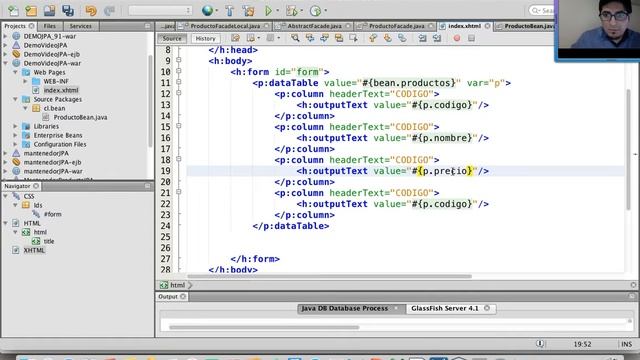Click the Profile Project icon
This screenshot has width=640, height=360.
(x=315, y=11)
